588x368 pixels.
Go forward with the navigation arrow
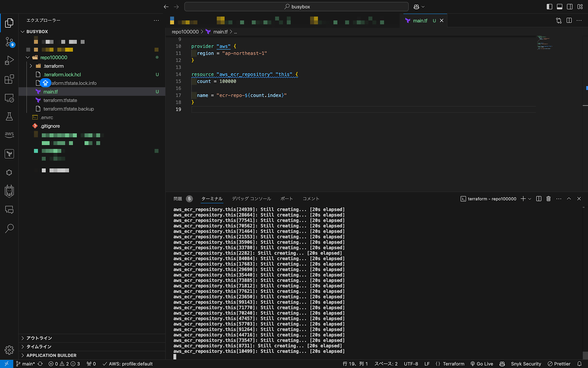click(x=176, y=7)
